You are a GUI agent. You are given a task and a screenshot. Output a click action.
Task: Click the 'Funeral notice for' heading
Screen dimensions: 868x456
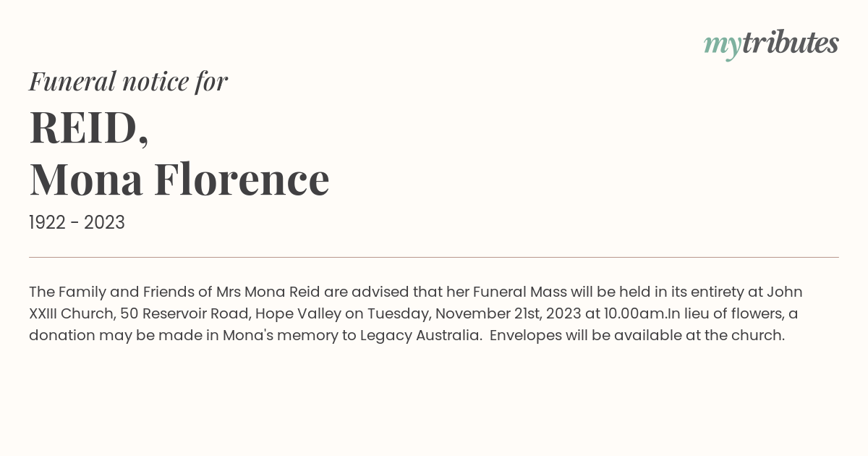(x=128, y=81)
